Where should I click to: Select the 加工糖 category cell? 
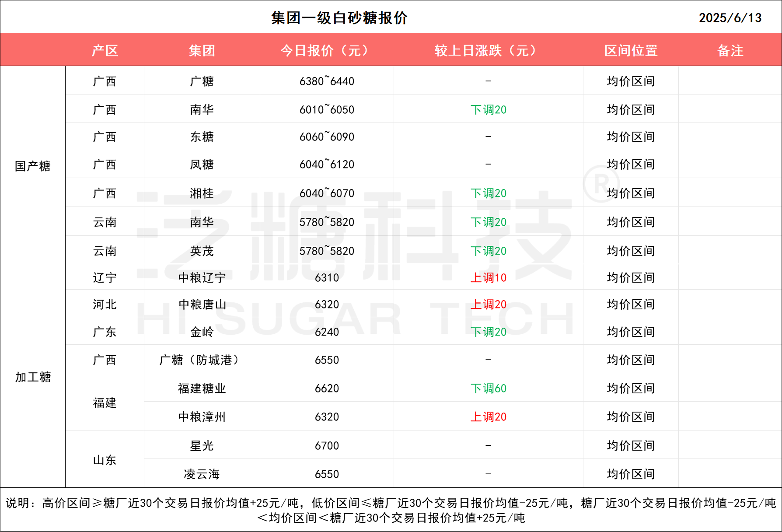[33, 377]
